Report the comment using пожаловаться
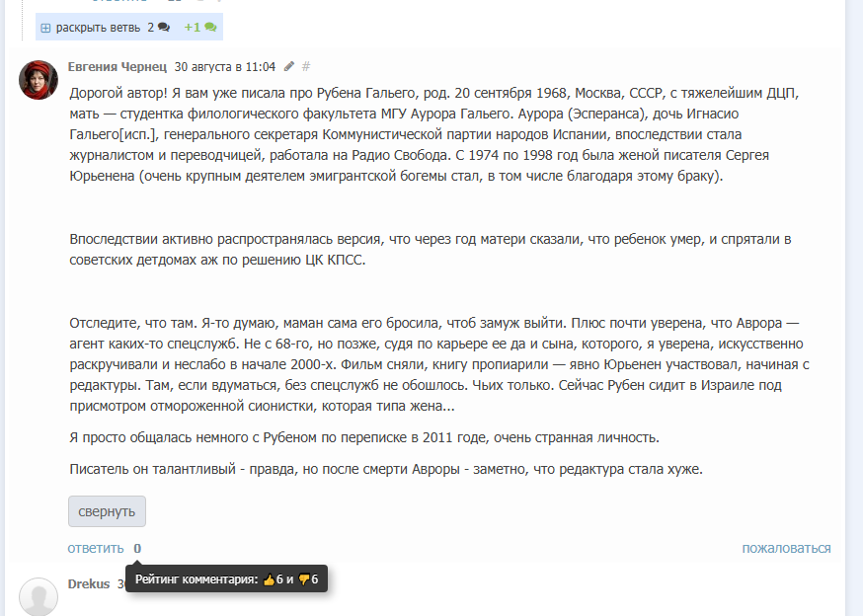This screenshot has width=863, height=616. point(787,548)
